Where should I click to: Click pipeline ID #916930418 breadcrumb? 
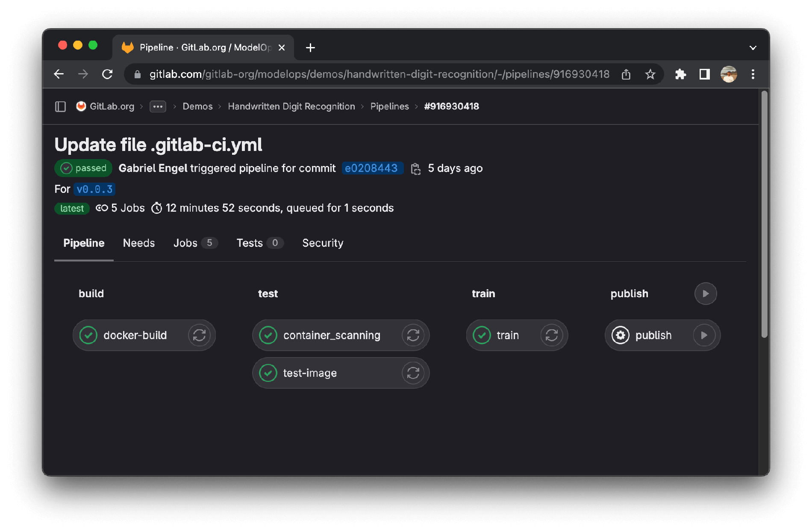451,106
